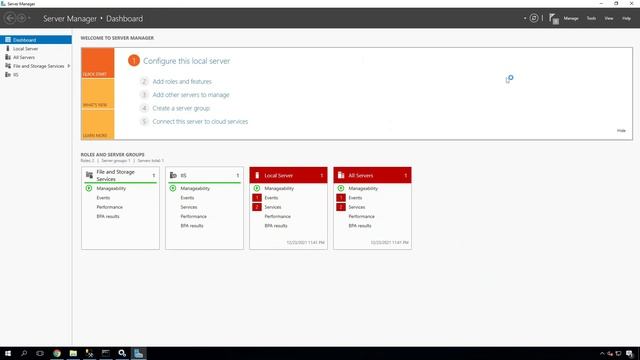Click green Manageability status icon in Local Server tile
640x360 pixels.
(x=257, y=188)
